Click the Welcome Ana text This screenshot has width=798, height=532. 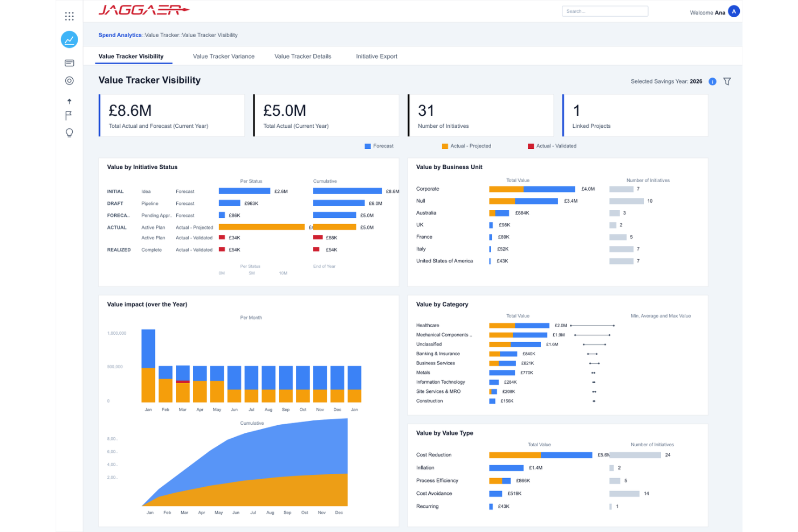click(707, 12)
